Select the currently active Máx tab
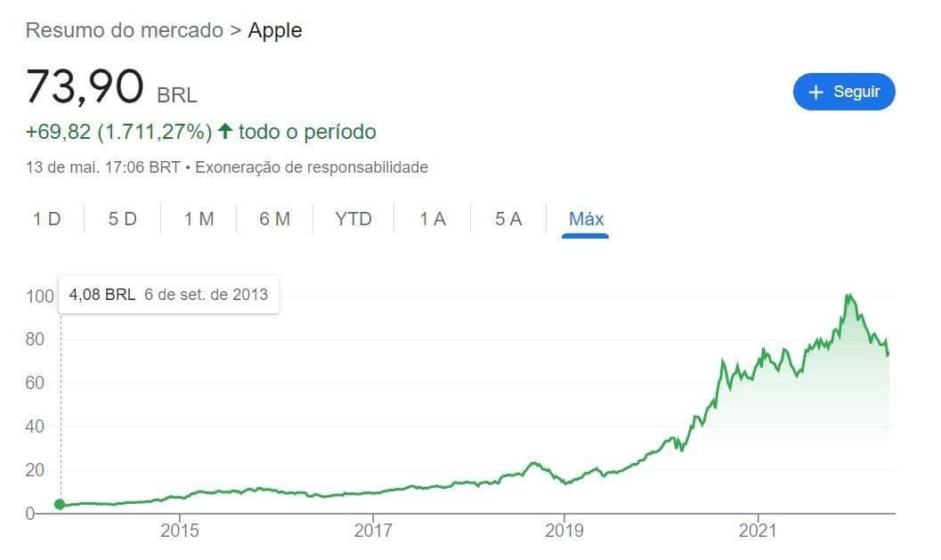The width and height of the screenshot is (941, 560). point(585,218)
